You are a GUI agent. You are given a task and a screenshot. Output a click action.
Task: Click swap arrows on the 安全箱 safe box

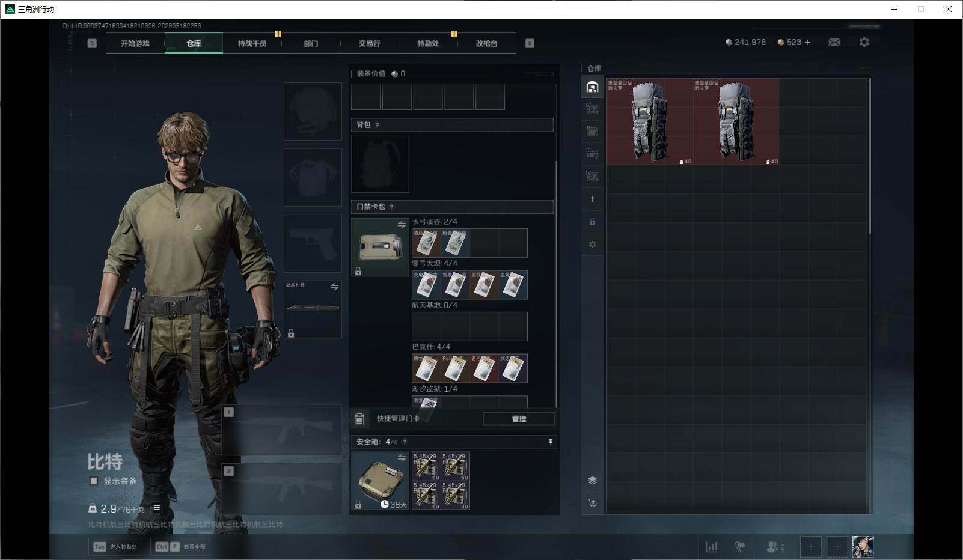402,458
